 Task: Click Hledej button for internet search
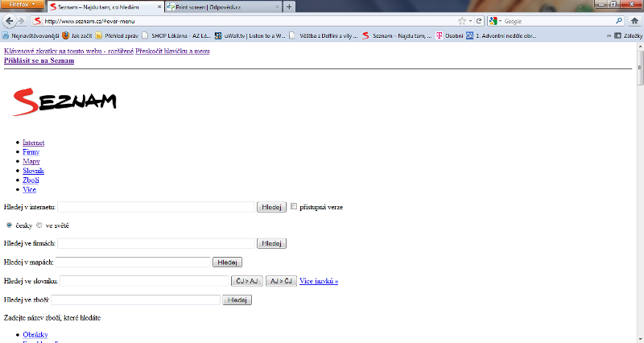[x=271, y=207]
